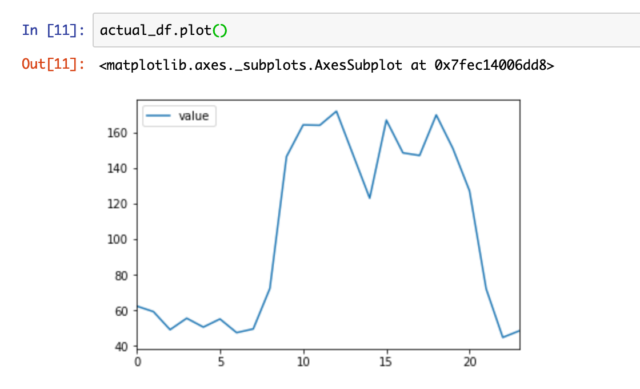Click the 'value' legend label
Screen dimensions: 640x389
click(x=193, y=116)
